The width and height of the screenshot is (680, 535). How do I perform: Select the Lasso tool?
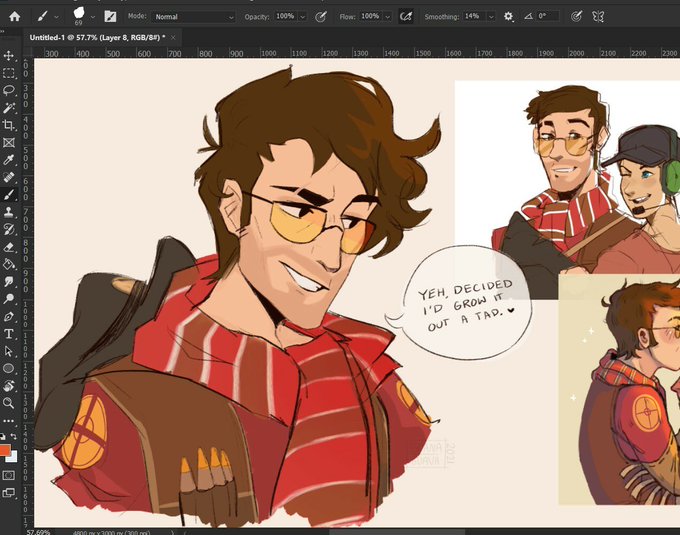8,90
